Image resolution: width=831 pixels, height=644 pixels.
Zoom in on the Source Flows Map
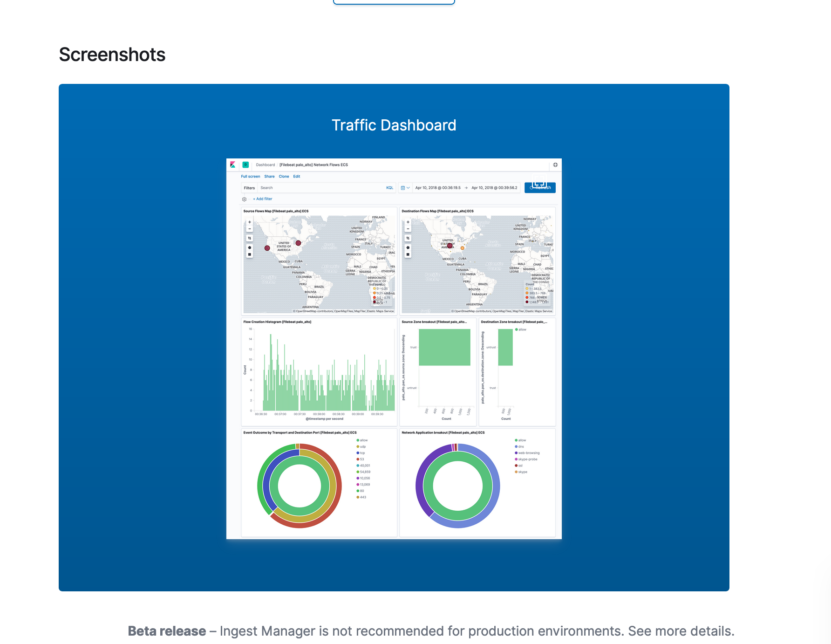[x=250, y=222]
